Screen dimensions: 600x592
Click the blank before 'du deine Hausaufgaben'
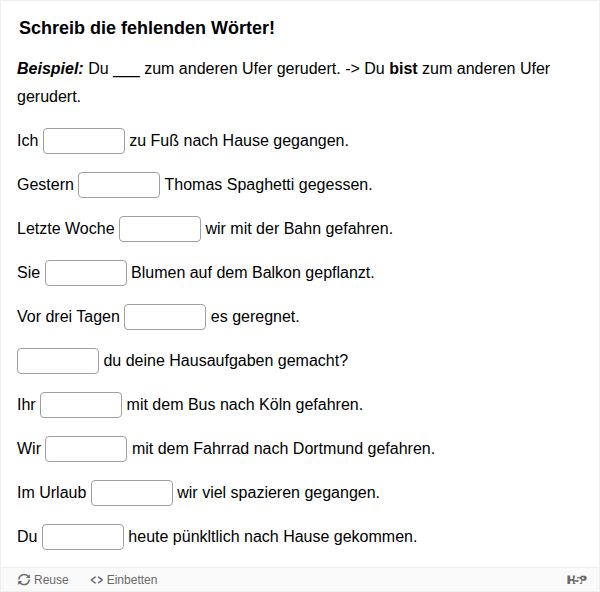(x=58, y=361)
